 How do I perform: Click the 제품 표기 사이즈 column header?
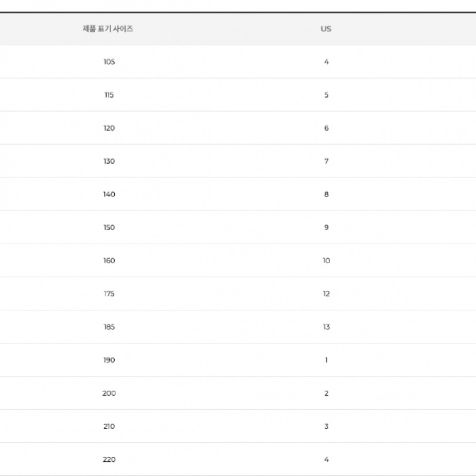point(108,29)
